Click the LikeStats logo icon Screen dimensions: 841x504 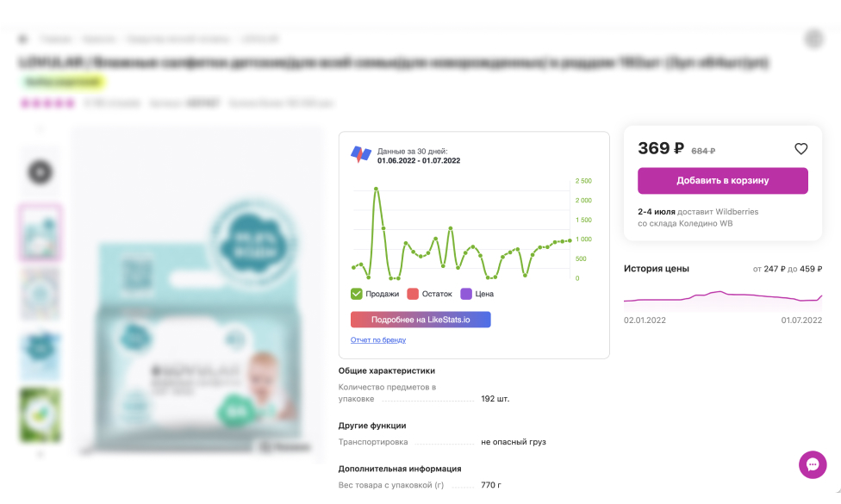(x=360, y=155)
